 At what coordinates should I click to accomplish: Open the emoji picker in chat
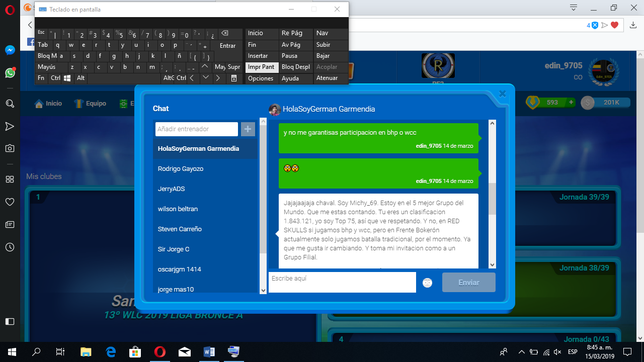428,283
